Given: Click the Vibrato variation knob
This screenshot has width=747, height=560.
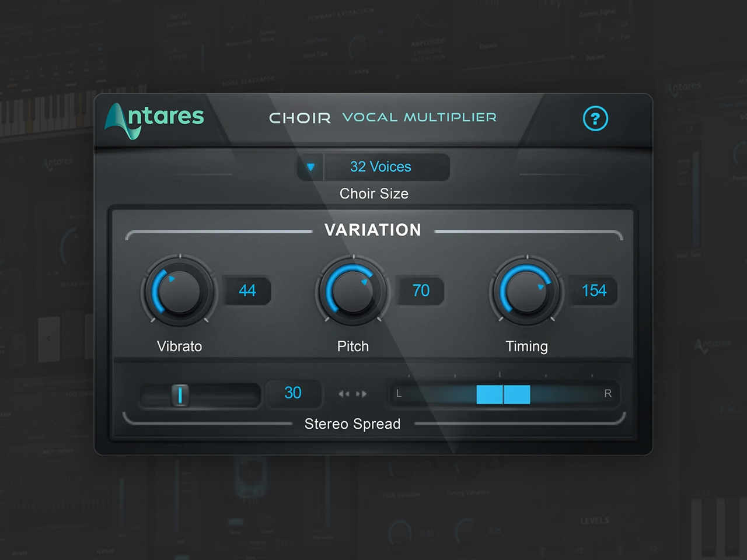Looking at the screenshot, I should click(x=179, y=290).
